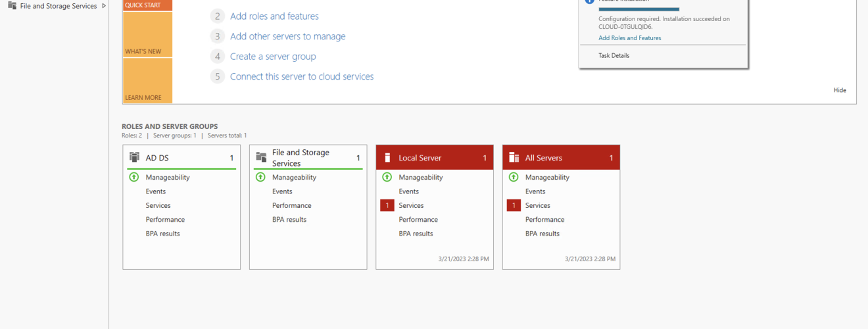Open AD DS BPA results
Screen dimensions: 868x329
[162, 234]
